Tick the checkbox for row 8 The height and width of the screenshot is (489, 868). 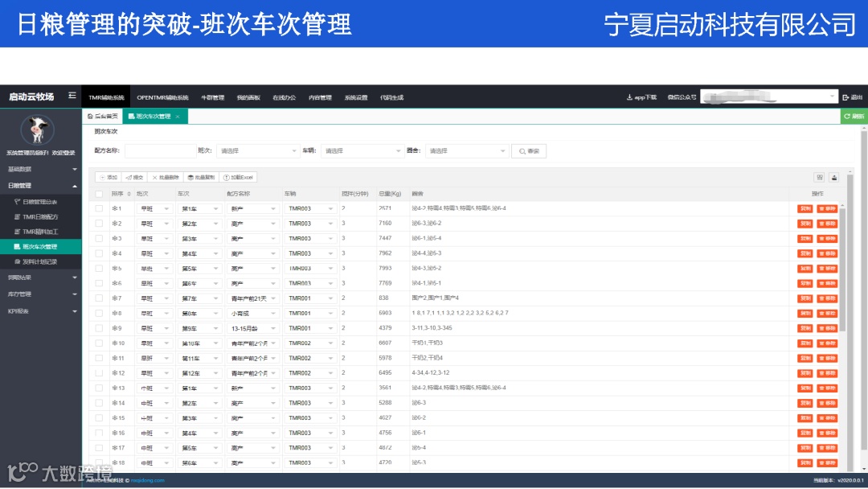[x=99, y=314]
